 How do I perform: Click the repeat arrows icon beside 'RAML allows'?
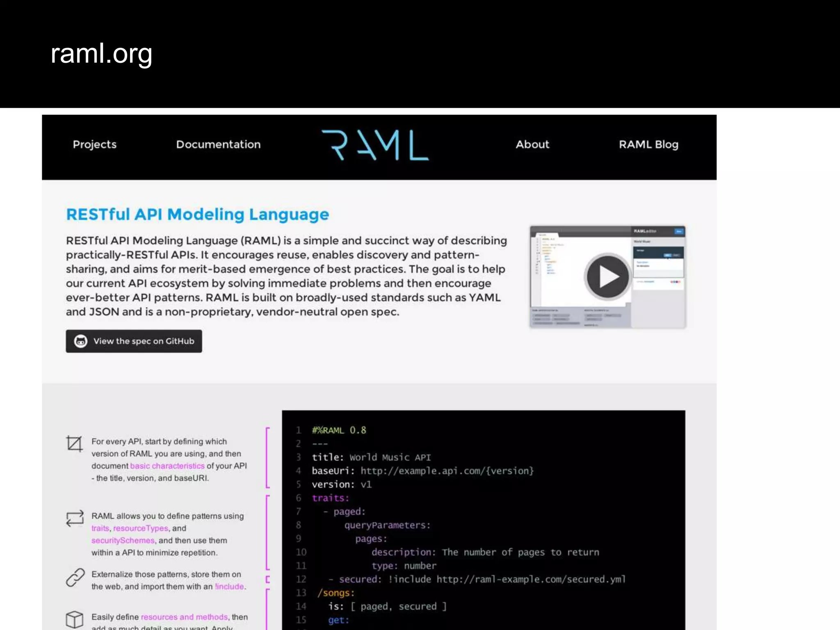point(75,518)
